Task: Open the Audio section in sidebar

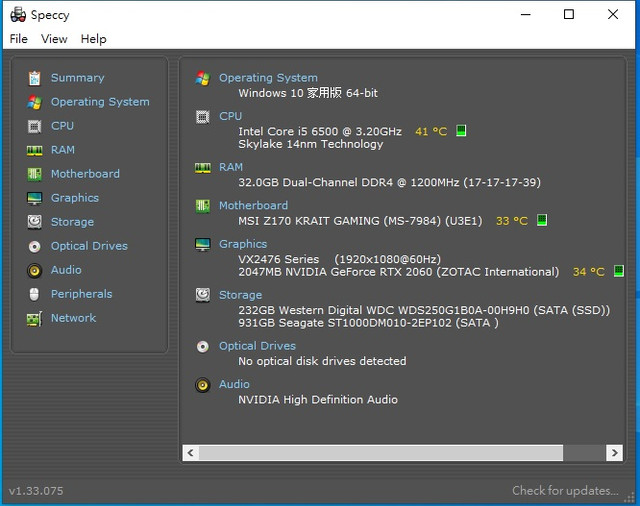Action: pyautogui.click(x=66, y=270)
